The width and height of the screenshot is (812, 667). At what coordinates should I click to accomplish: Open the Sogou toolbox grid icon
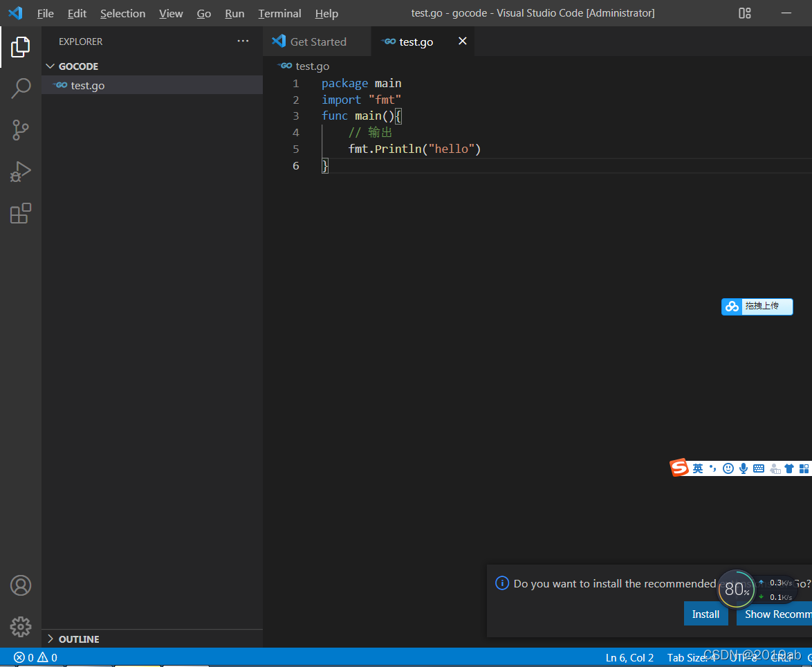click(x=804, y=468)
